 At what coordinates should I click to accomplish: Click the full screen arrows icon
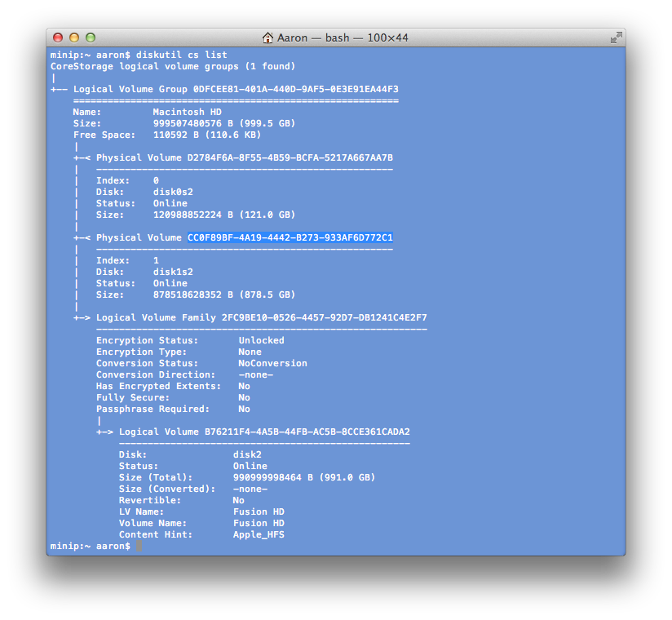pos(617,38)
